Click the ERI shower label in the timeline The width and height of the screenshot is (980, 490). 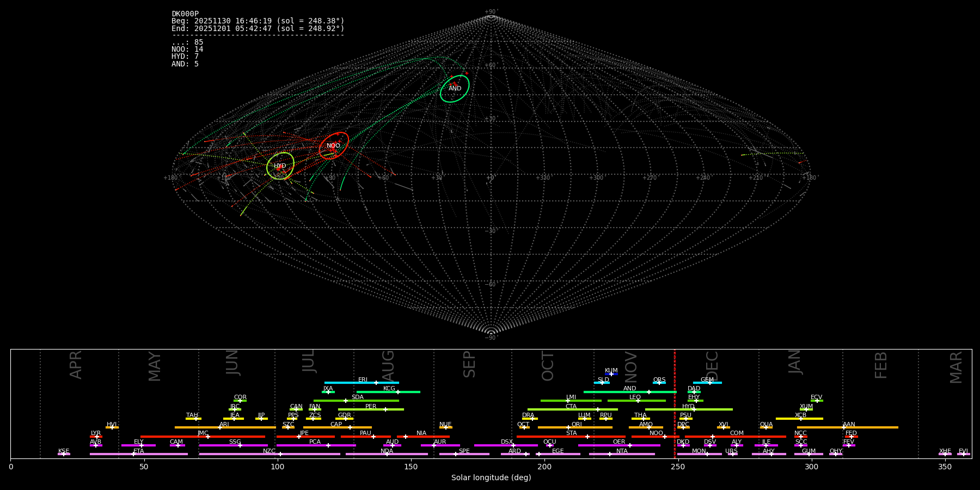(x=363, y=380)
